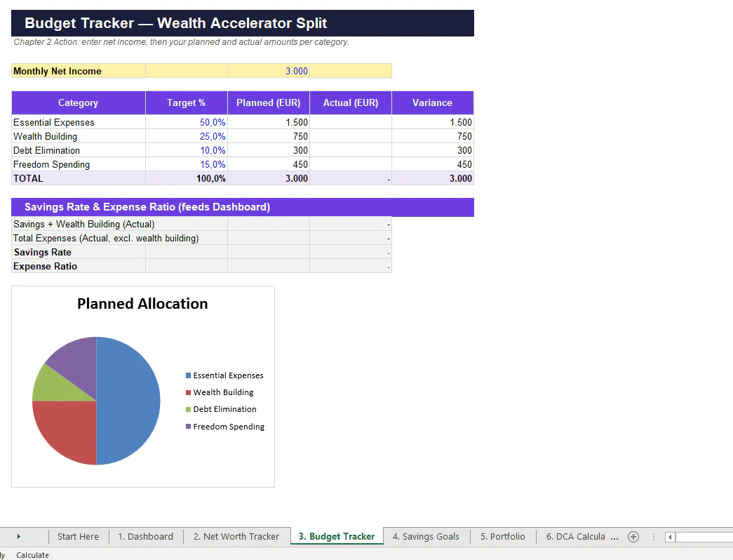
Task: Select the Wealth Building 25,0% target cell
Action: click(x=187, y=136)
